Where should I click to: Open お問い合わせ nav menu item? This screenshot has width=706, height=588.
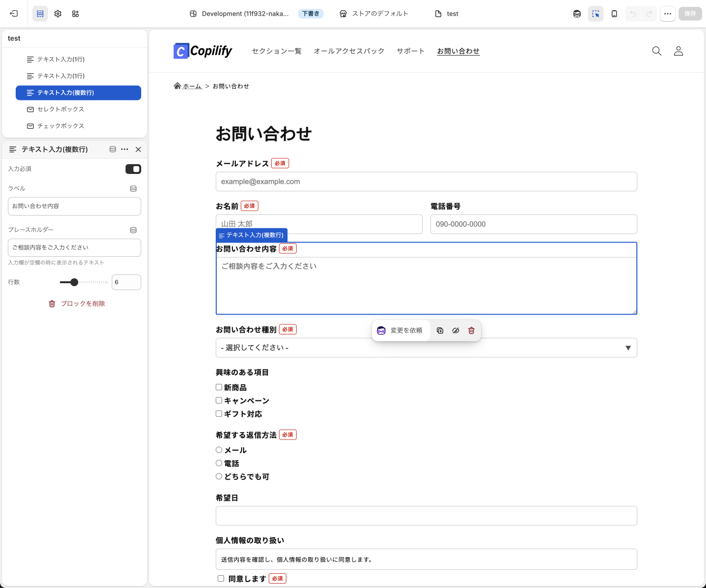(x=458, y=51)
